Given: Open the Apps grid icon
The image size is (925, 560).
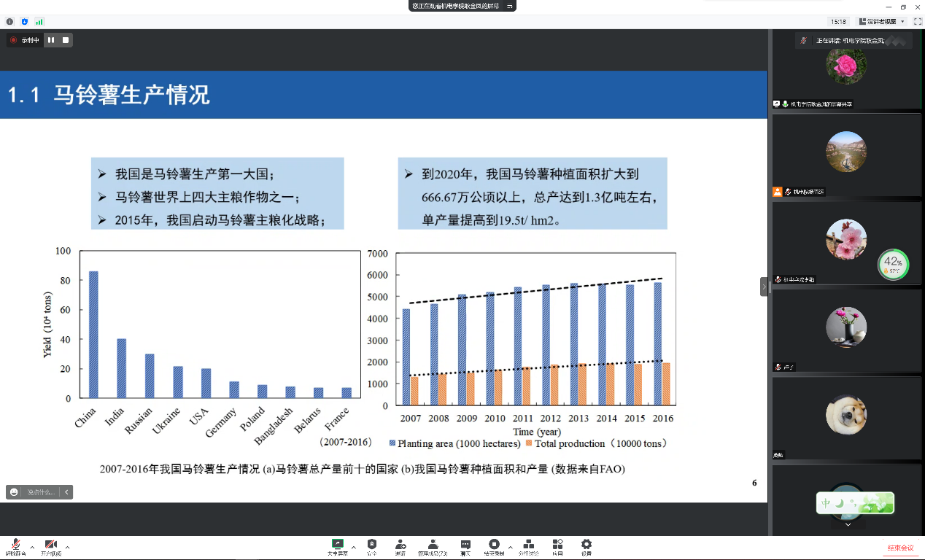Looking at the screenshot, I should 557,545.
